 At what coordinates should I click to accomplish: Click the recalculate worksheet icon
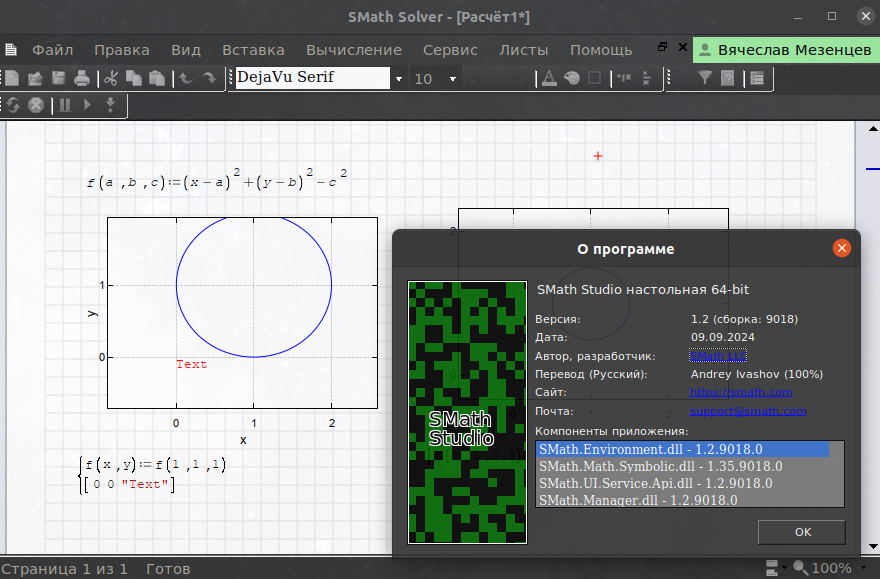(x=14, y=104)
